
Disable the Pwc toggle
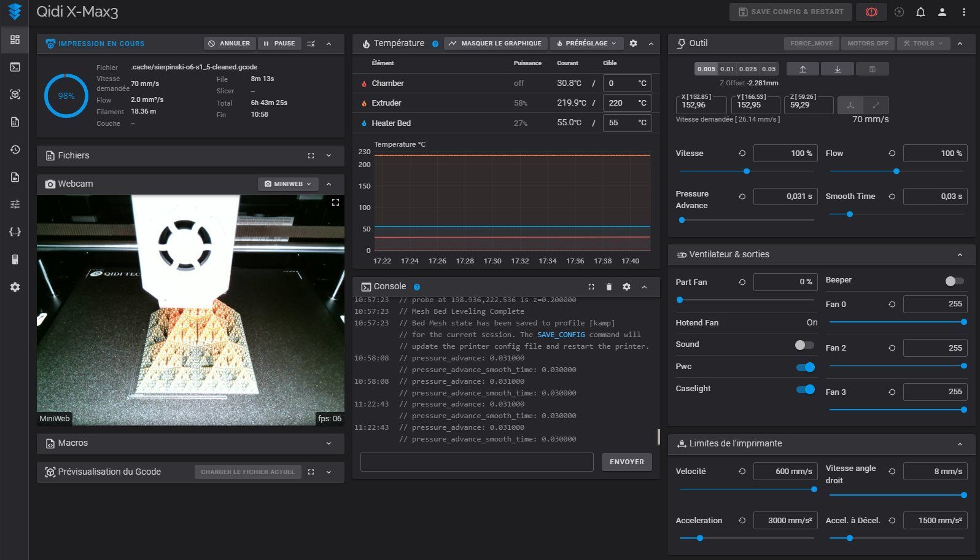(x=805, y=367)
